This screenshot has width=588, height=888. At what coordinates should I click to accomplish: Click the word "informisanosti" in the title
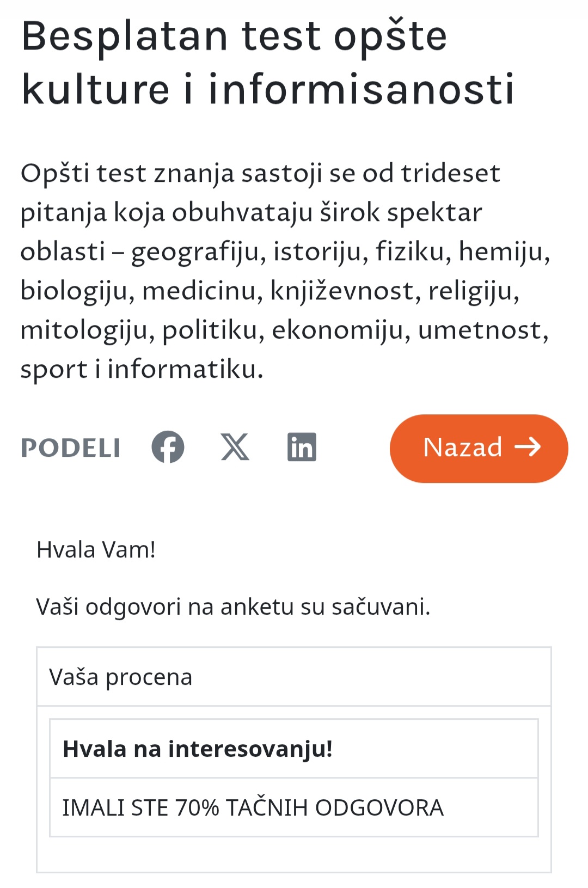coord(361,90)
